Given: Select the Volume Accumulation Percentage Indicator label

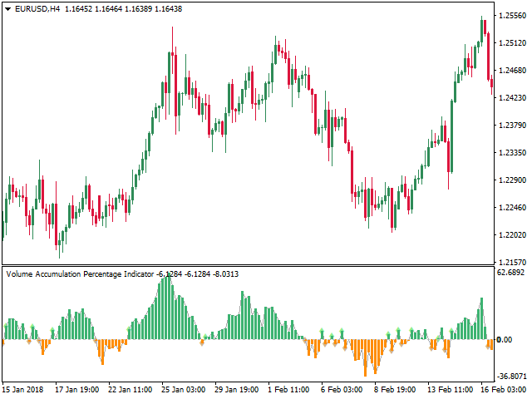Looking at the screenshot, I should [80, 273].
